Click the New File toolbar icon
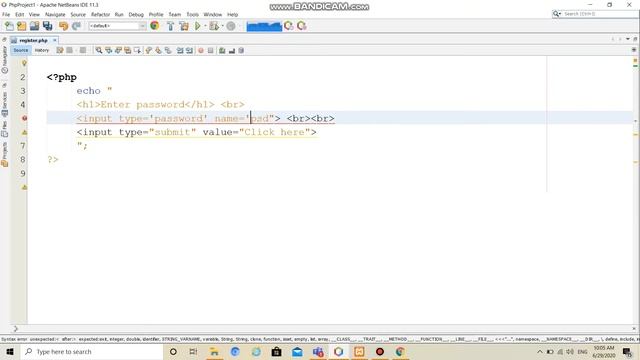This screenshot has width=640, height=360. (9, 26)
